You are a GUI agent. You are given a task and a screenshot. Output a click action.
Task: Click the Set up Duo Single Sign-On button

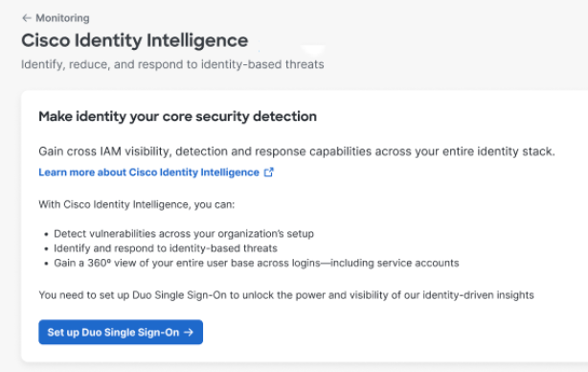pos(121,332)
